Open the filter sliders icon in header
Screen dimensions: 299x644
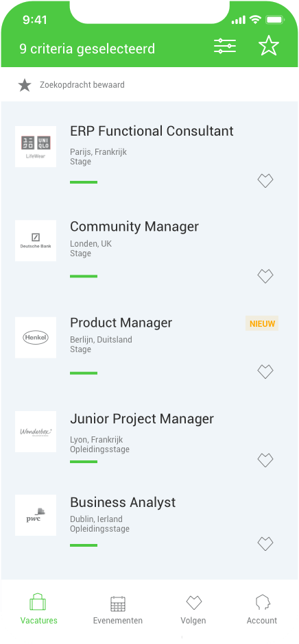(225, 46)
